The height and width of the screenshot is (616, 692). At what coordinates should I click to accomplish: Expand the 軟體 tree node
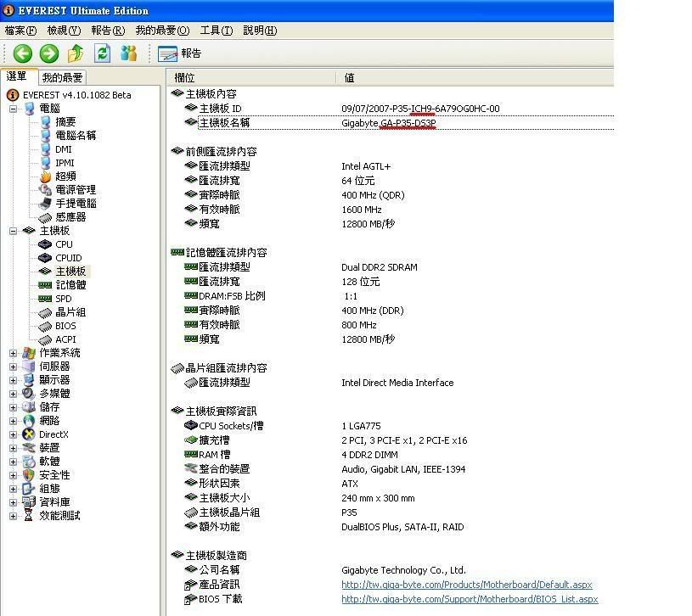pos(14,462)
